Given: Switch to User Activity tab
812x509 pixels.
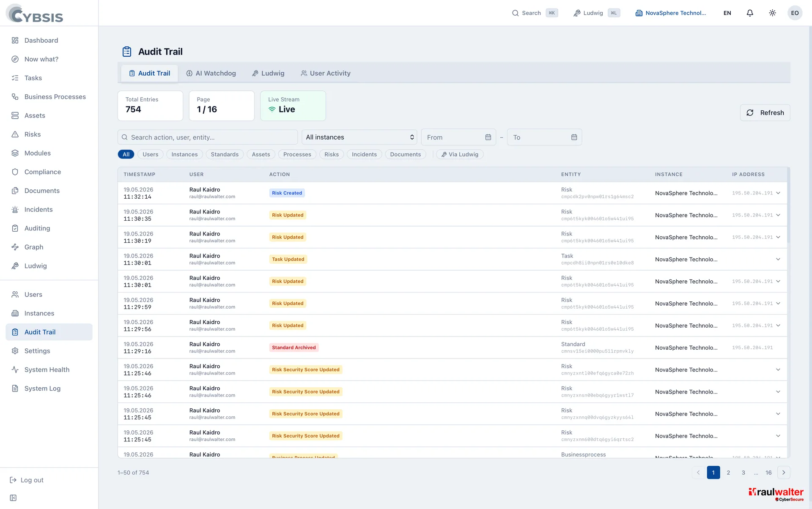Looking at the screenshot, I should point(326,74).
